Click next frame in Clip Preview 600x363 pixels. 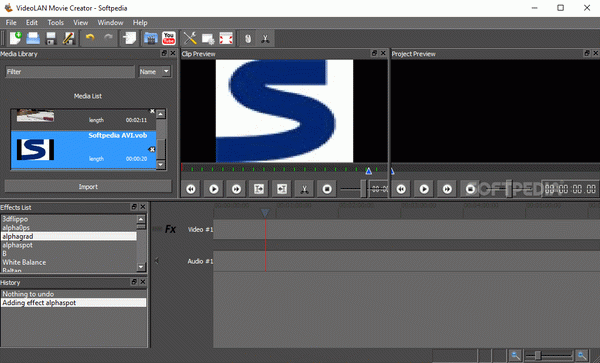[x=236, y=189]
